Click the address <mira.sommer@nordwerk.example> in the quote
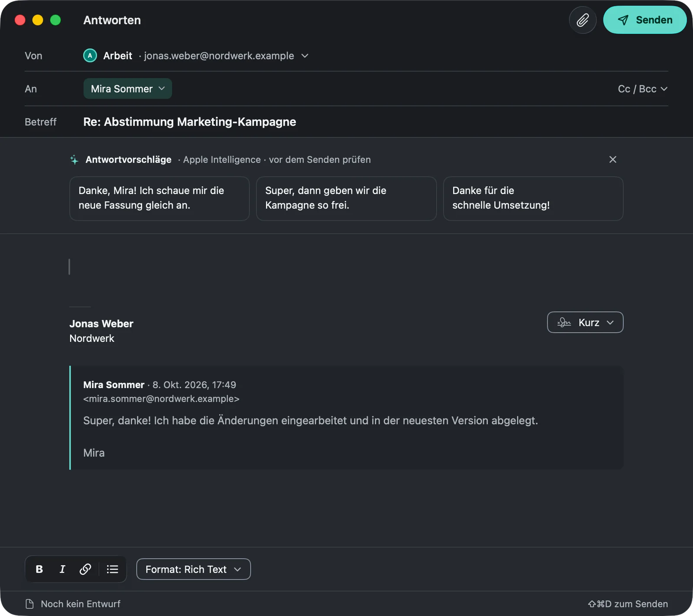 click(x=161, y=399)
